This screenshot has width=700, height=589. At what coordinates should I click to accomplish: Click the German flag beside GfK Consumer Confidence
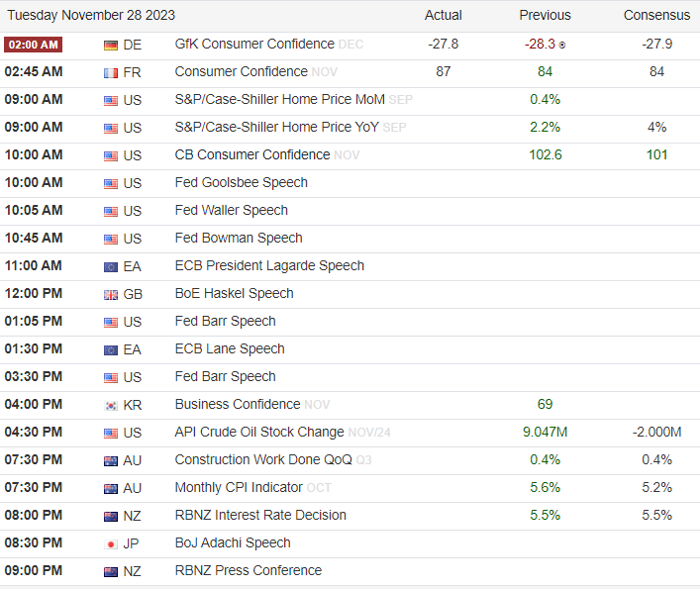111,45
